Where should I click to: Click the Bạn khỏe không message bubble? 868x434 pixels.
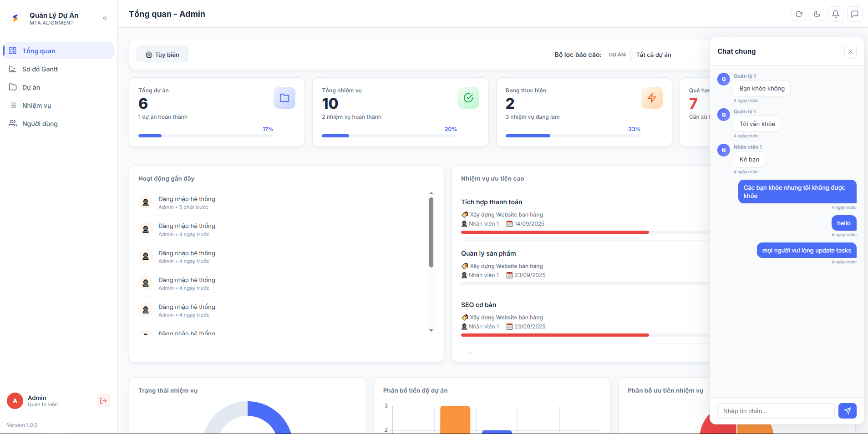pos(762,88)
